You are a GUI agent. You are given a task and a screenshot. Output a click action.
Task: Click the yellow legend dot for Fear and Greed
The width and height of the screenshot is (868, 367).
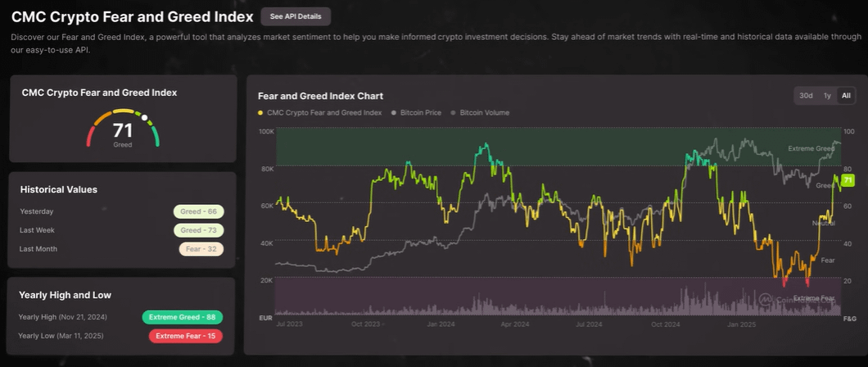pos(260,112)
